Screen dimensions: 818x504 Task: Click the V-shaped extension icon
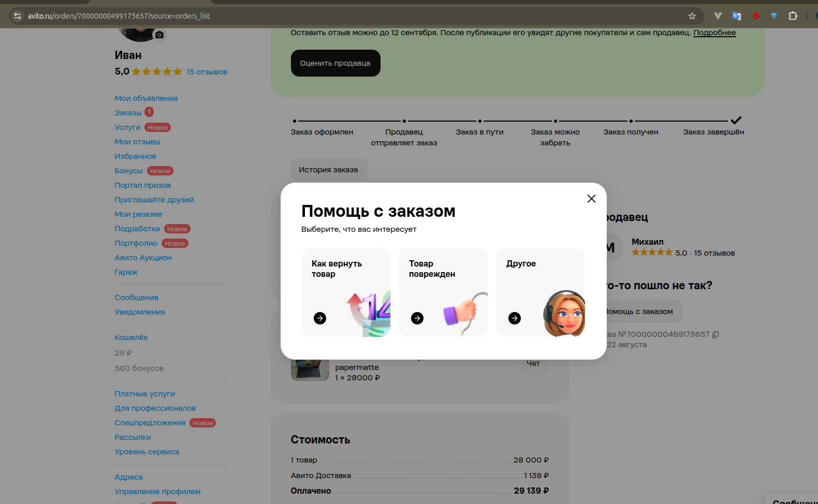[718, 16]
